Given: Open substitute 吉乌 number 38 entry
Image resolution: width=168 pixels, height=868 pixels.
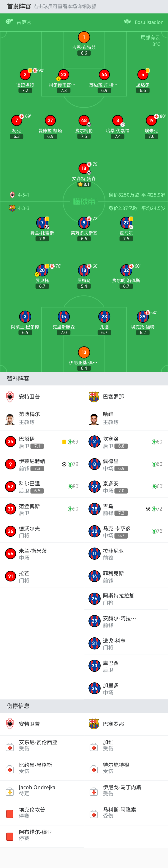Looking at the screenshot, I should point(126,509).
